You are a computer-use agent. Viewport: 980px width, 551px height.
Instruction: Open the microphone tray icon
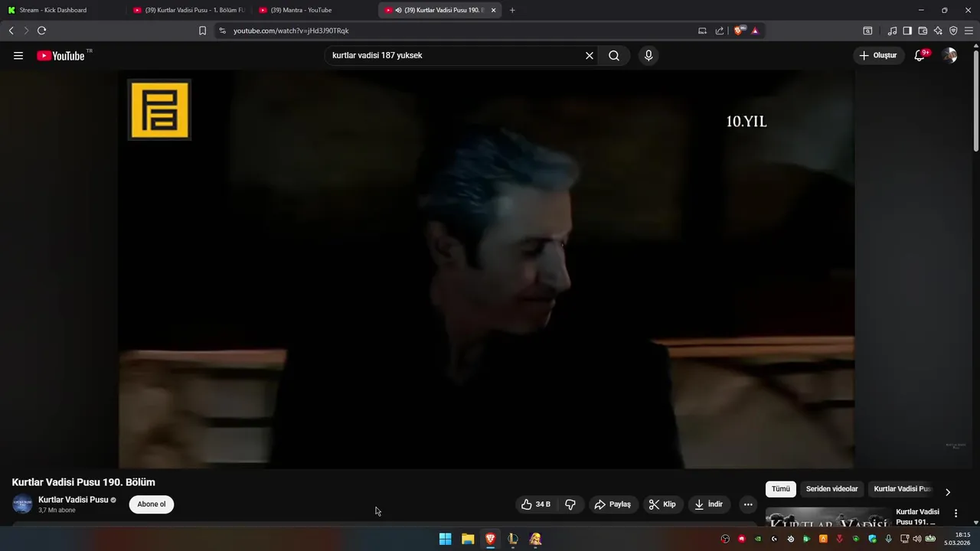coord(888,539)
